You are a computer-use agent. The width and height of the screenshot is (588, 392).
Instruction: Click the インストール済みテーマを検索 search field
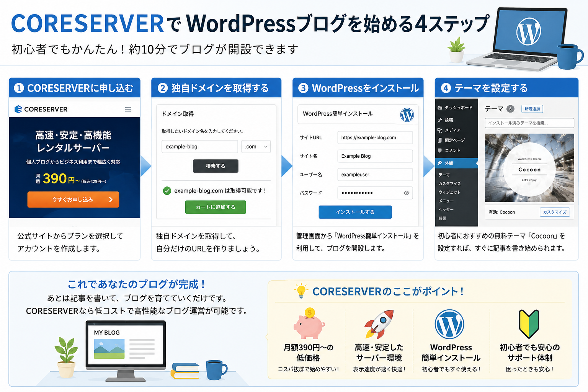(x=529, y=123)
